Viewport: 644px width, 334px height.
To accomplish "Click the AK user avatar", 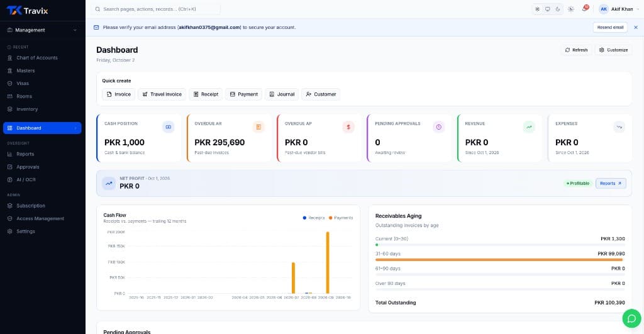I will coord(604,9).
